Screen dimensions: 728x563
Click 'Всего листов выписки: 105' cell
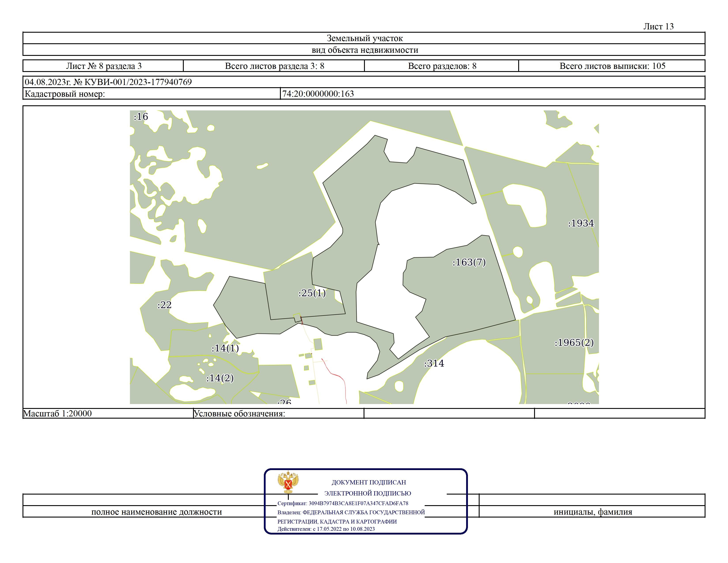pyautogui.click(x=612, y=66)
